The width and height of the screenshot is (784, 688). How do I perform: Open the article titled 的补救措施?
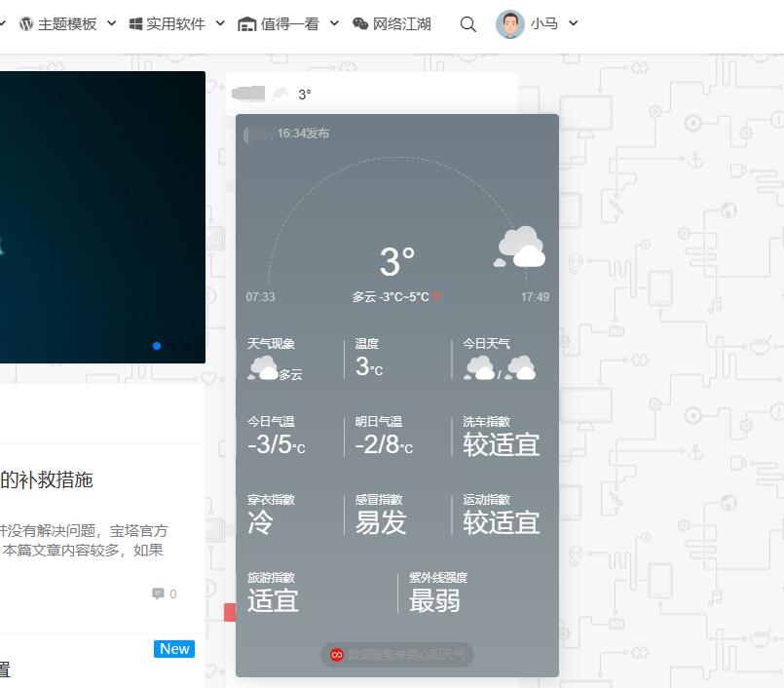[x=47, y=479]
